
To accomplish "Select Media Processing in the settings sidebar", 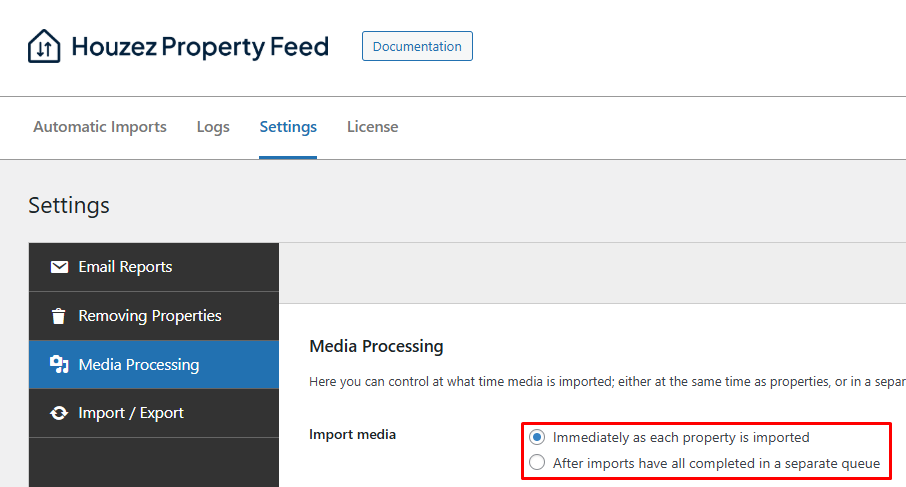I will coord(139,365).
